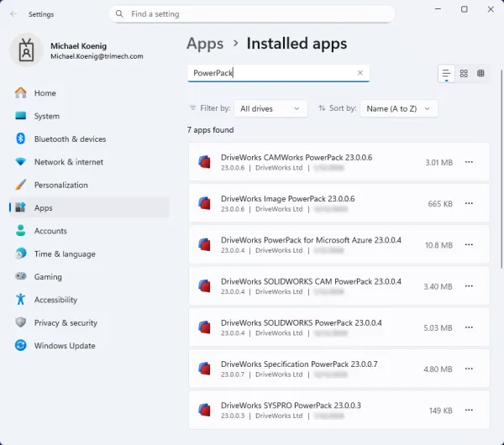Open Bluetooth & devices settings
This screenshot has height=445, width=504.
tap(89, 139)
